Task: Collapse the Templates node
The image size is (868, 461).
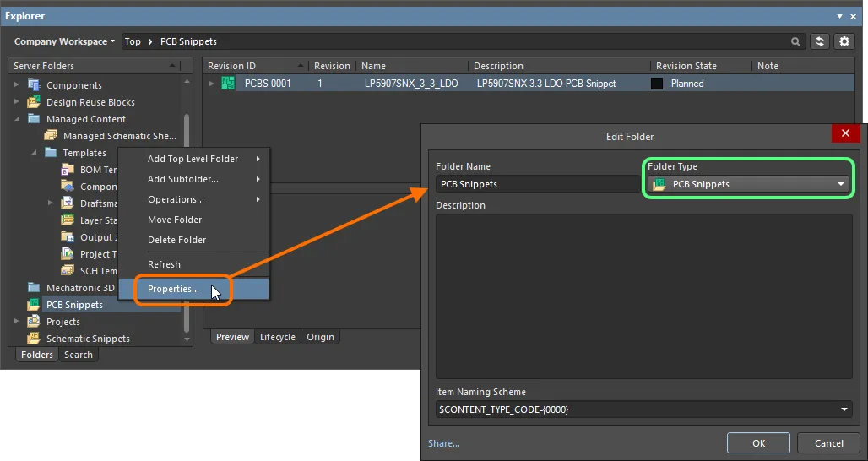Action: pos(34,153)
